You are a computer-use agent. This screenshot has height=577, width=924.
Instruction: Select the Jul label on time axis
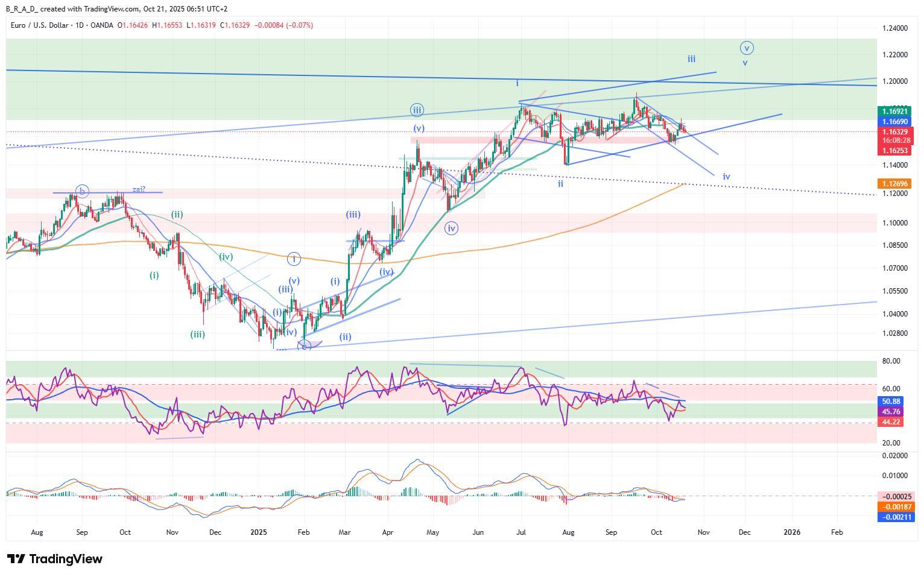point(521,532)
